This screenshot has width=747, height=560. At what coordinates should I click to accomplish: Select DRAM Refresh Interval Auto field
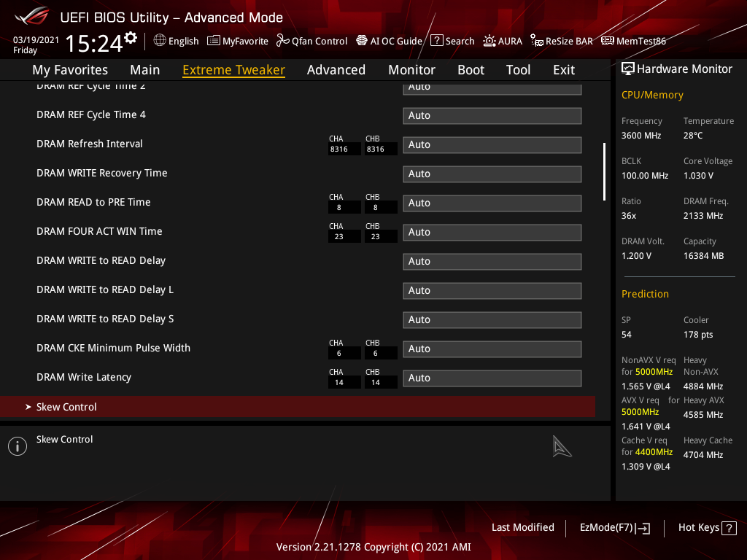(492, 145)
